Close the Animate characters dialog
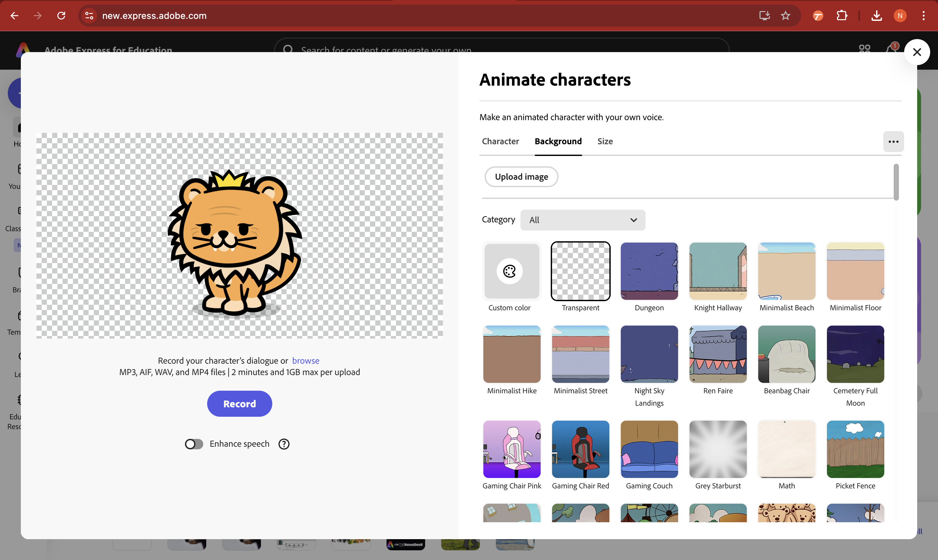Viewport: 938px width, 560px height. [x=917, y=52]
